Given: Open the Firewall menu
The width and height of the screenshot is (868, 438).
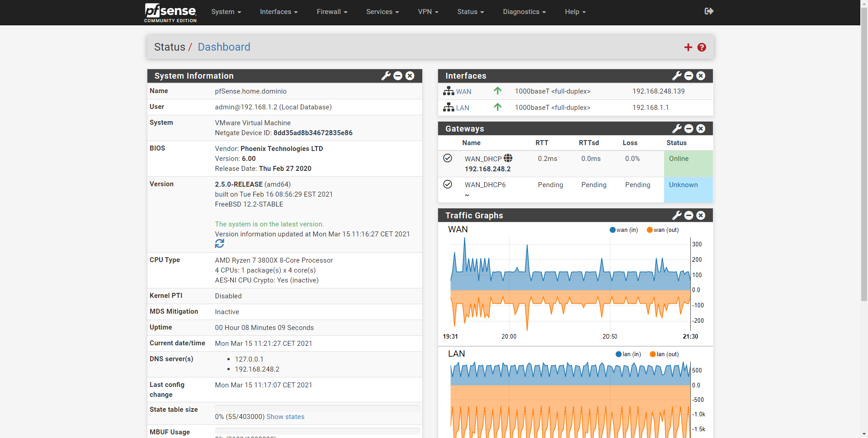Looking at the screenshot, I should click(331, 12).
